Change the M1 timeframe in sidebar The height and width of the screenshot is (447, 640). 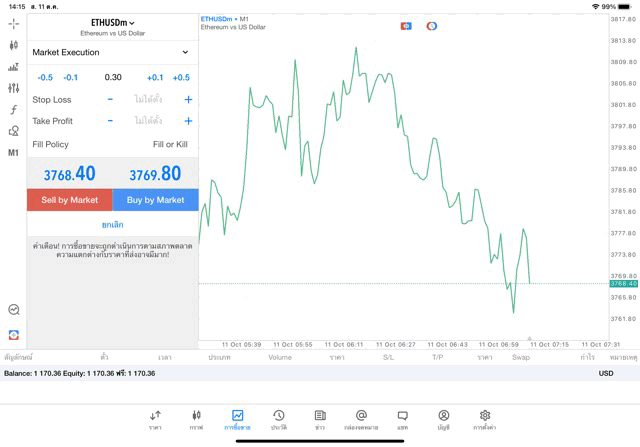pyautogui.click(x=13, y=153)
